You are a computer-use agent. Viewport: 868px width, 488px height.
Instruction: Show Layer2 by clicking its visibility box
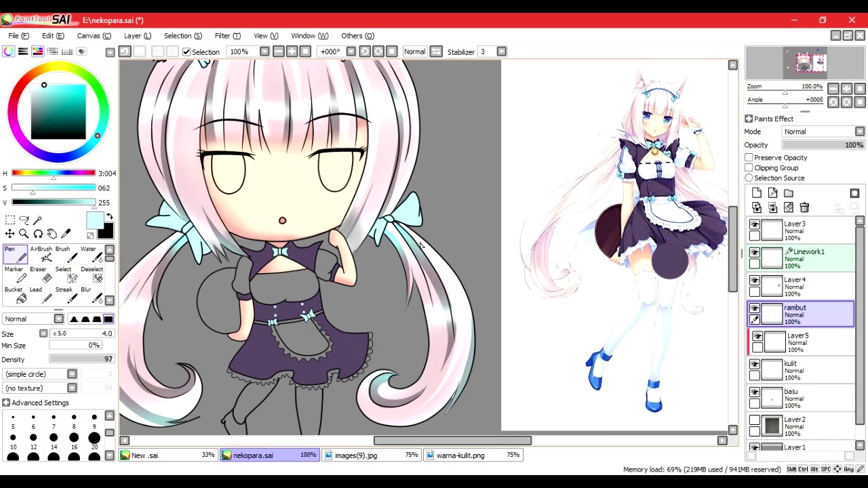pyautogui.click(x=755, y=420)
